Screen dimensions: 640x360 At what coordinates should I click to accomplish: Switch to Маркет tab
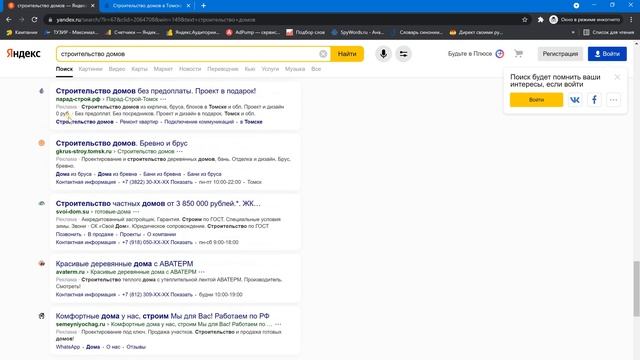click(x=163, y=69)
